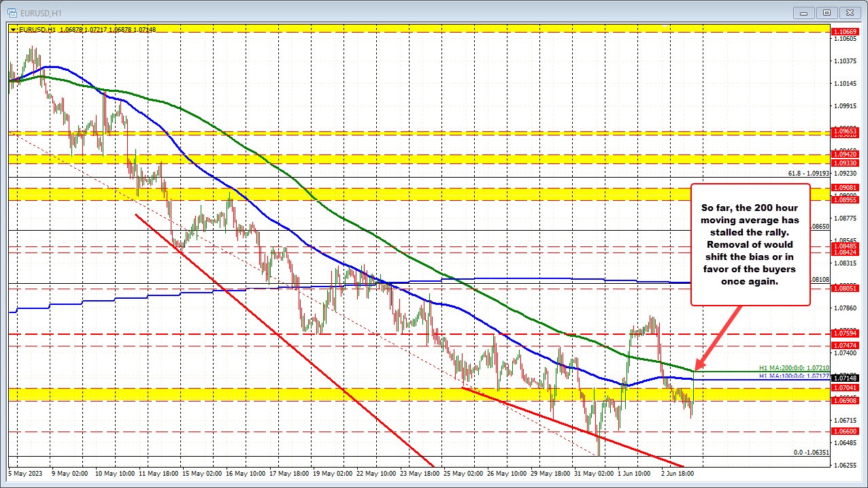Click the 1.10605 price axis value
This screenshot has height=488, width=868.
844,39
